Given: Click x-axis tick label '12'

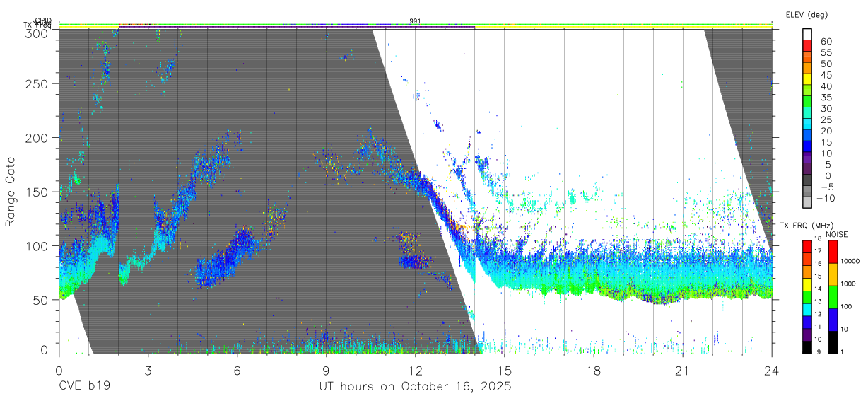Looking at the screenshot, I should coord(415,371).
